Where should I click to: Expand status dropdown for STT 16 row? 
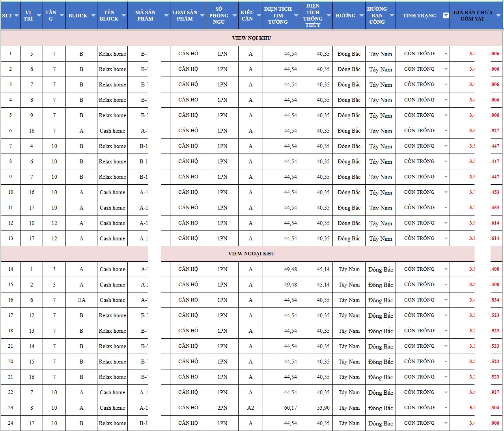(446, 300)
